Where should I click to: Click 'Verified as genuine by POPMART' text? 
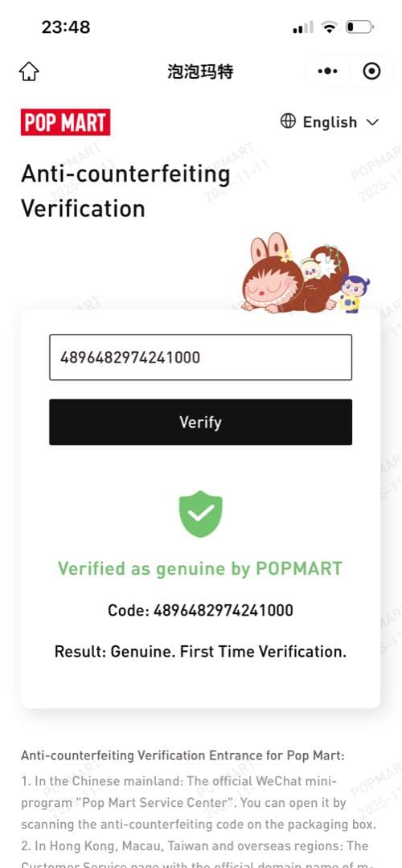coord(200,568)
